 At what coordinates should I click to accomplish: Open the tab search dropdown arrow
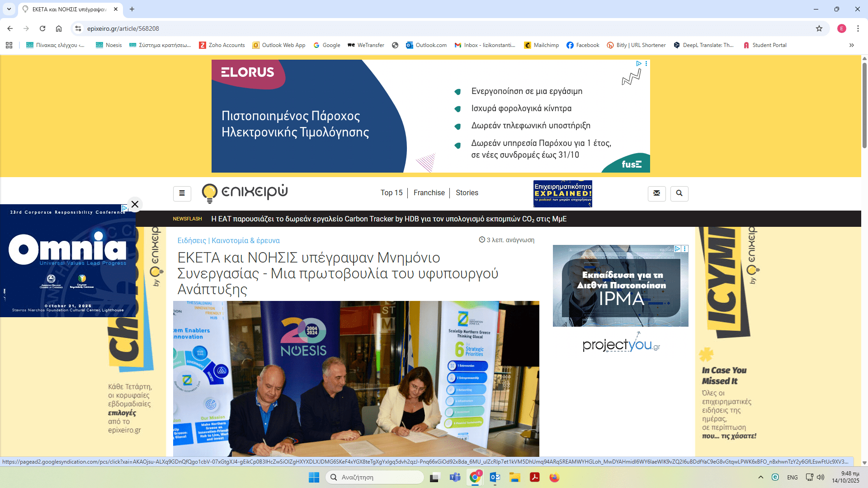[9, 9]
